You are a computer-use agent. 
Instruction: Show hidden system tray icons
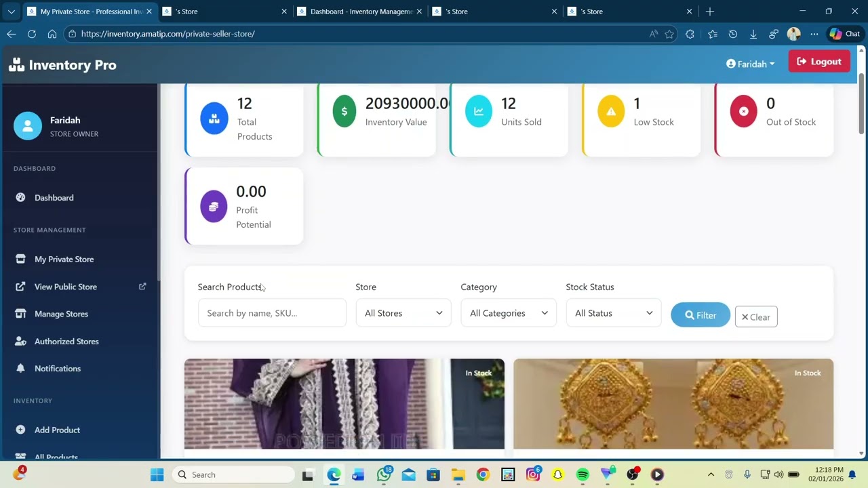point(711,474)
